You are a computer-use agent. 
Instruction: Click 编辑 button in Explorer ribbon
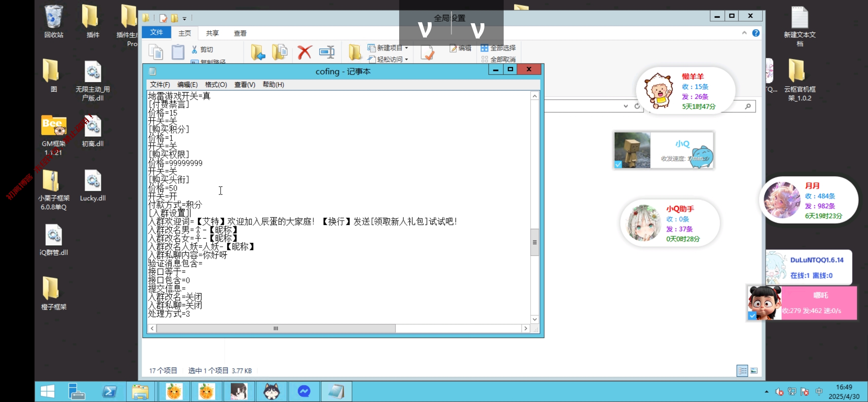[x=461, y=48]
